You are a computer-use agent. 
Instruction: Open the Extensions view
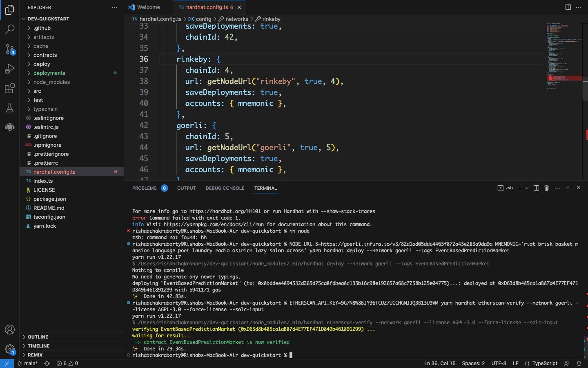click(x=10, y=88)
